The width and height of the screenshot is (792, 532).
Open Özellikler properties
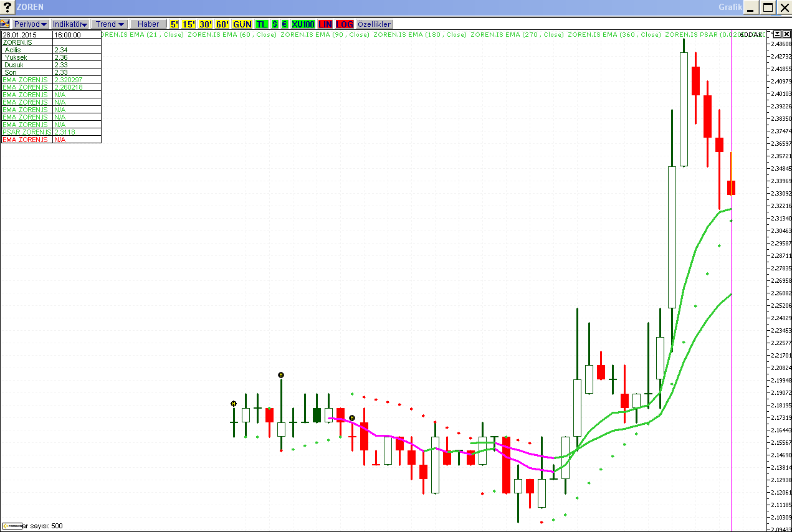(375, 24)
